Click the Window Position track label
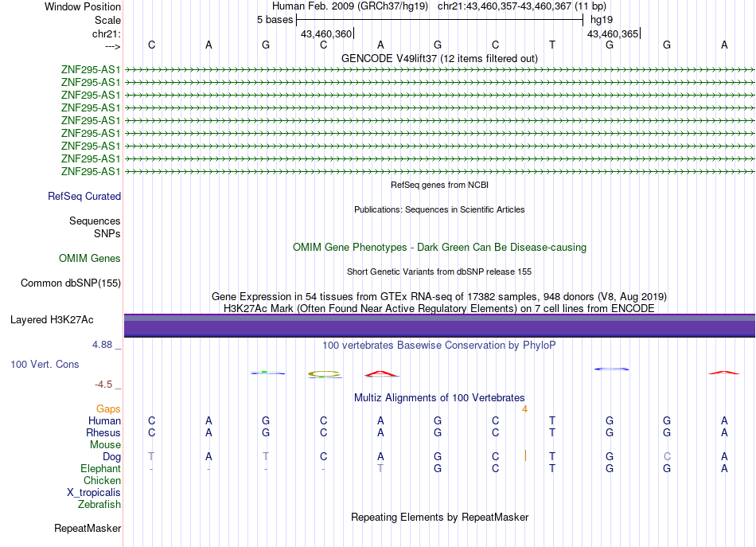The width and height of the screenshot is (756, 547). (83, 6)
